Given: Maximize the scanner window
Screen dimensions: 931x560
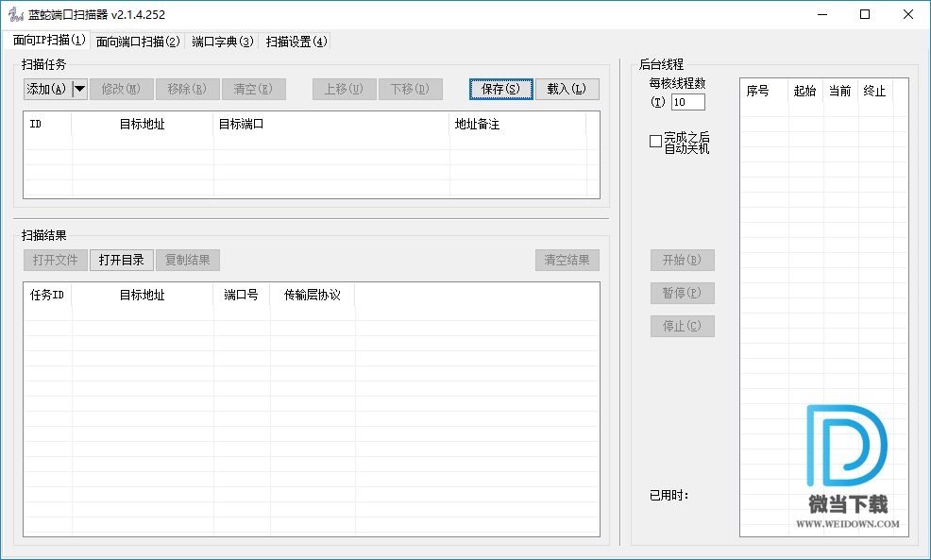Looking at the screenshot, I should pos(865,14).
